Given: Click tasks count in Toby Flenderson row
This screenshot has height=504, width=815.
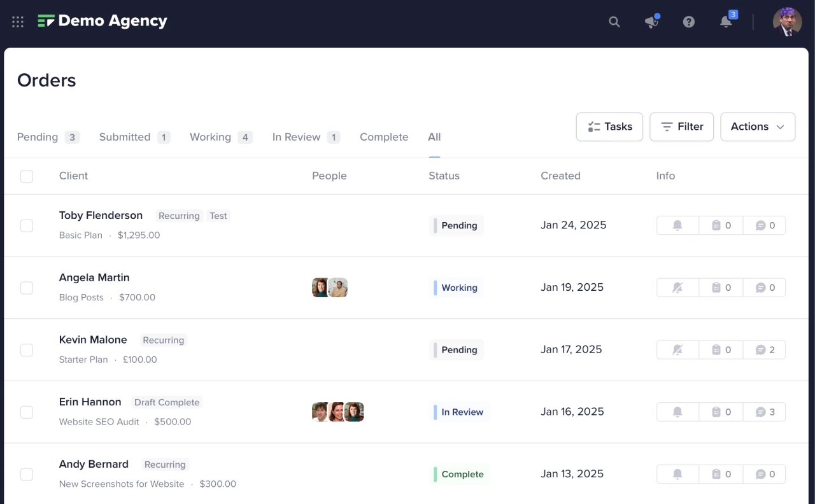Looking at the screenshot, I should coord(721,225).
